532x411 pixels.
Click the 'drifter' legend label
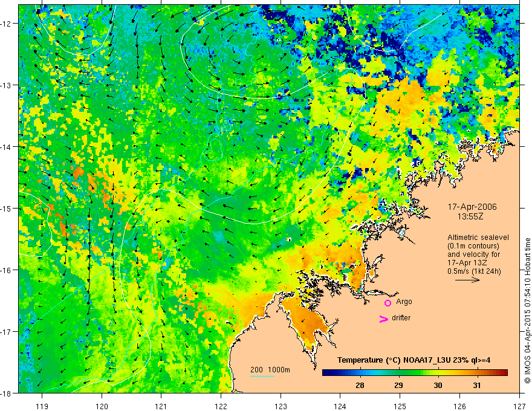(x=401, y=318)
